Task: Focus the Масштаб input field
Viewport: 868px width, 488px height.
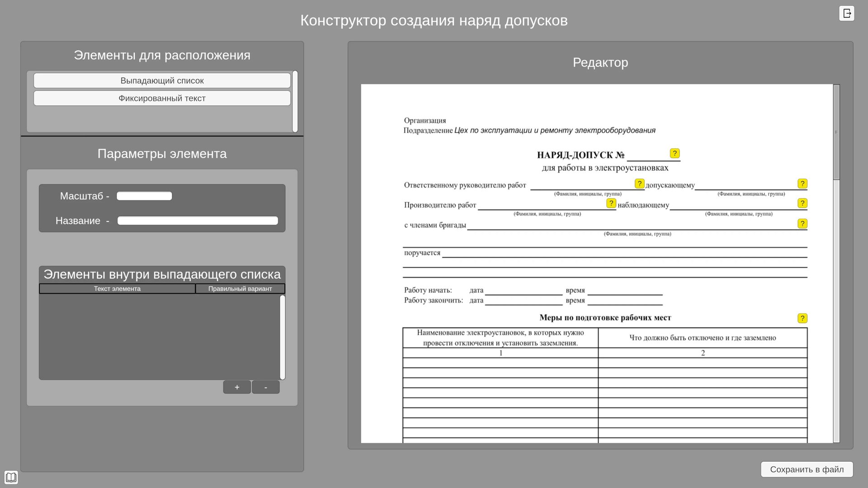Action: pos(144,196)
